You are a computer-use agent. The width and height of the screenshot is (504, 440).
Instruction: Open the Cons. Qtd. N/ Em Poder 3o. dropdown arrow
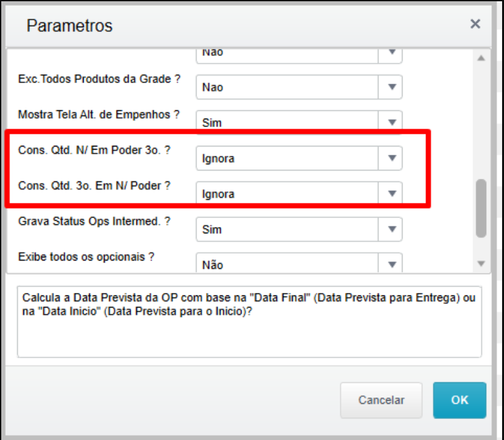391,158
